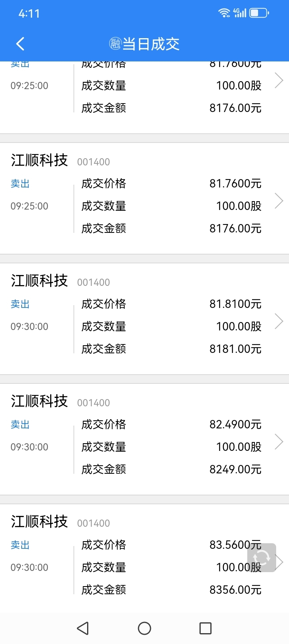Image resolution: width=289 pixels, height=644 pixels.
Task: Tap 江顺科技 name on 82.4900元 record
Action: (x=39, y=401)
